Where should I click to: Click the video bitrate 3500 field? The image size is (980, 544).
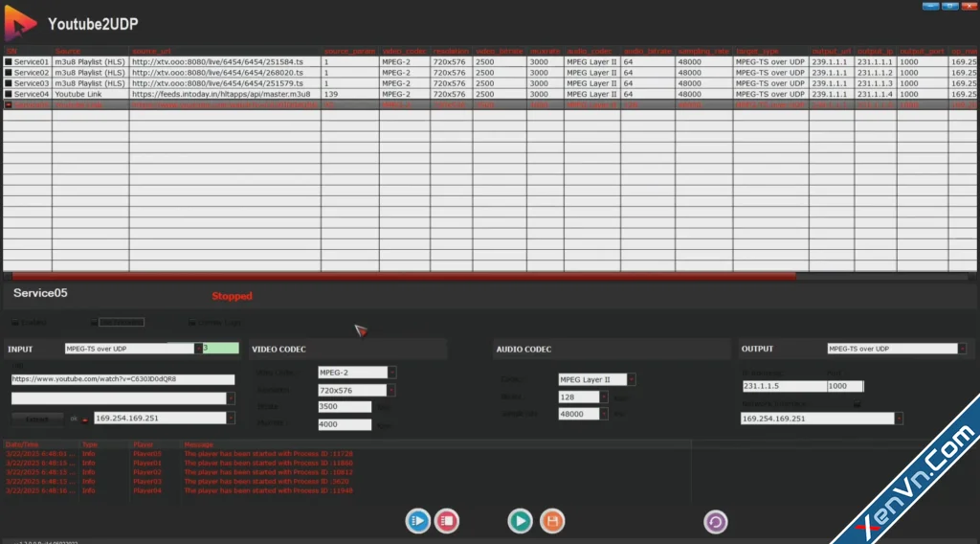coord(345,406)
